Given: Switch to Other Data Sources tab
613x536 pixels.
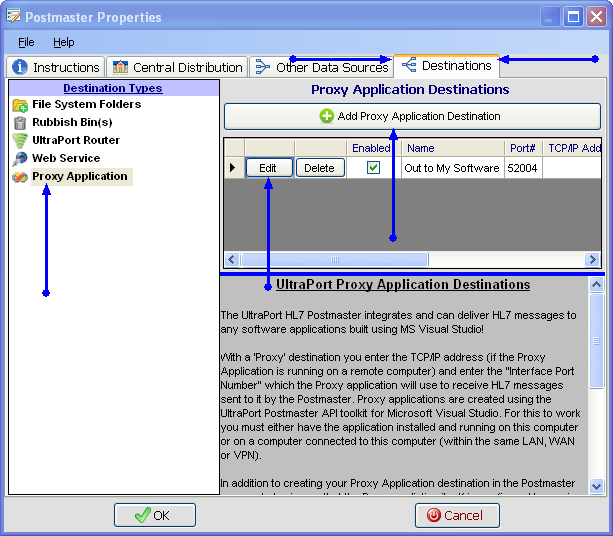Looking at the screenshot, I should click(x=321, y=68).
